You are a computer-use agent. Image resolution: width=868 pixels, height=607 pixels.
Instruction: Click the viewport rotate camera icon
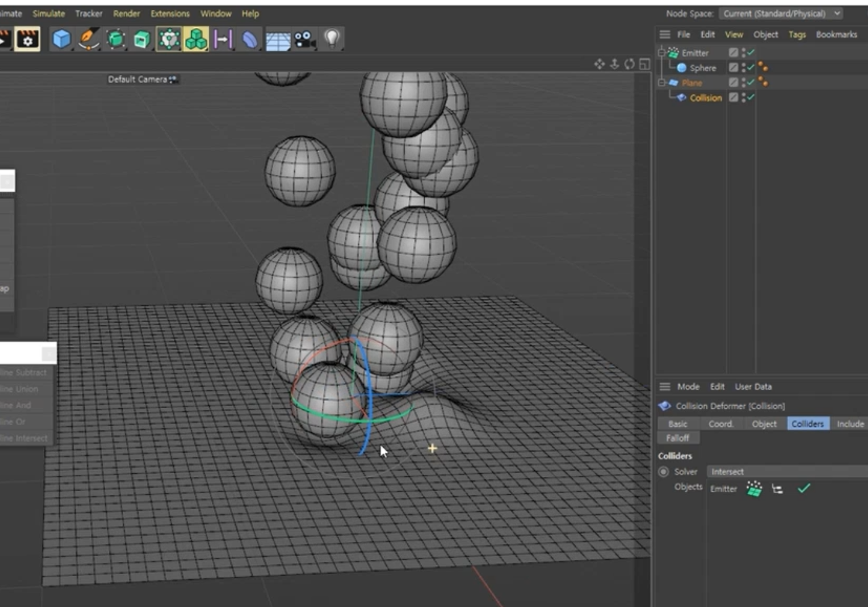coord(630,64)
